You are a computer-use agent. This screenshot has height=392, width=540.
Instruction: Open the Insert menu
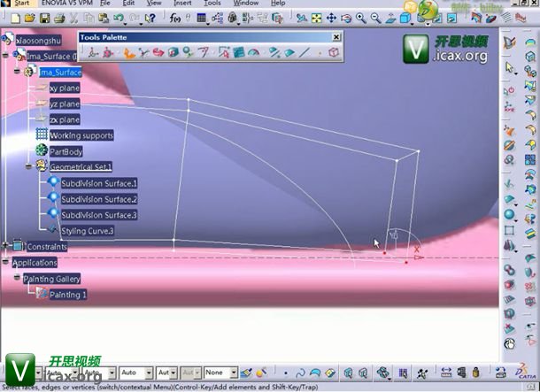tap(181, 4)
